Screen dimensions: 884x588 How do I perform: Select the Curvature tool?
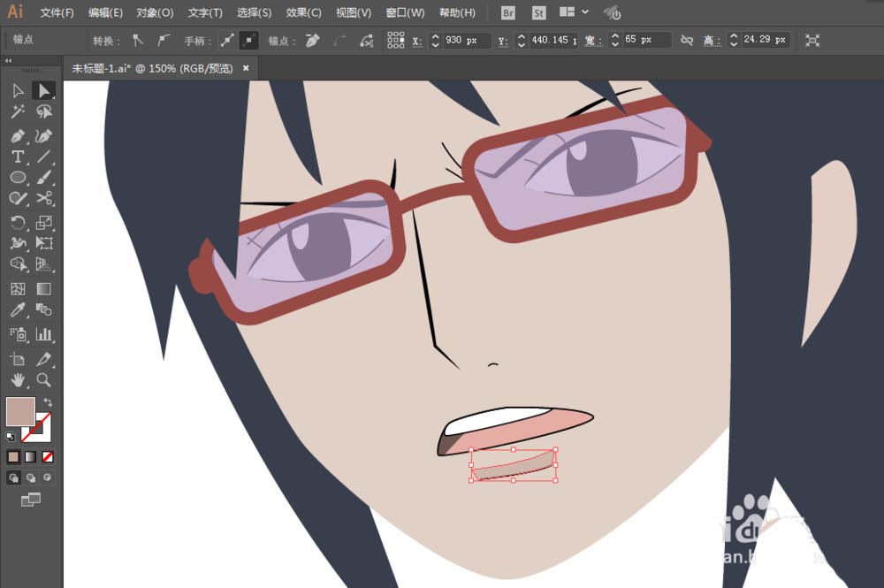[x=43, y=136]
